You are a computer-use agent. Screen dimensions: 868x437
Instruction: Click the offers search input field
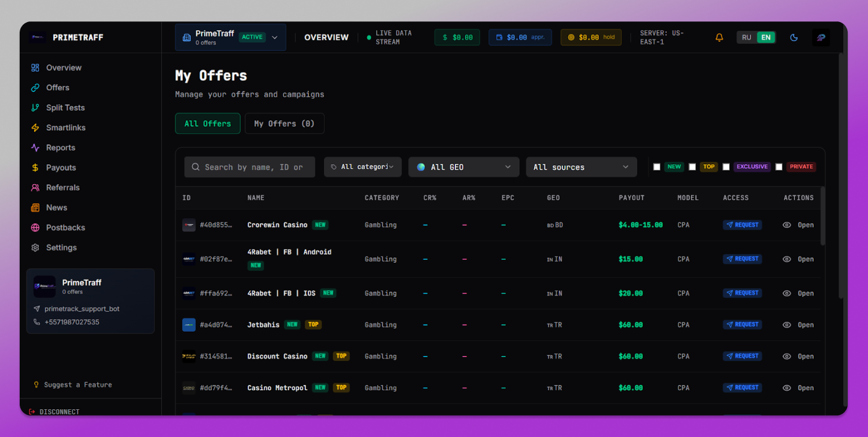pos(249,167)
